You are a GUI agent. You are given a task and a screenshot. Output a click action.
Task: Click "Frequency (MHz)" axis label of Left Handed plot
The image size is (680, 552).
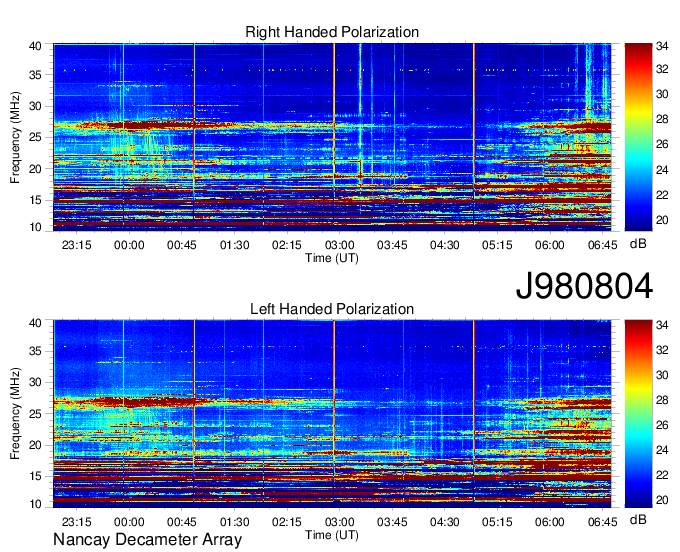(16, 414)
